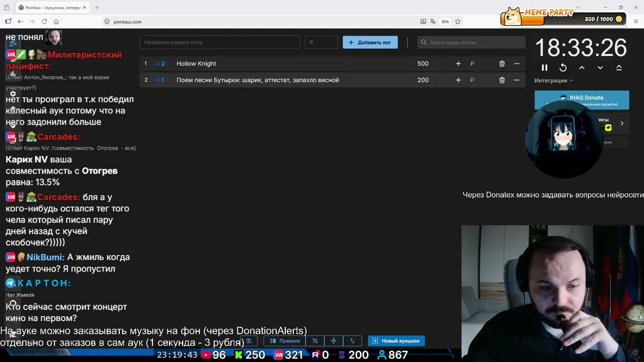644x362 pixels.
Task: Click the Hollow Knight lot name
Action: pyautogui.click(x=196, y=64)
